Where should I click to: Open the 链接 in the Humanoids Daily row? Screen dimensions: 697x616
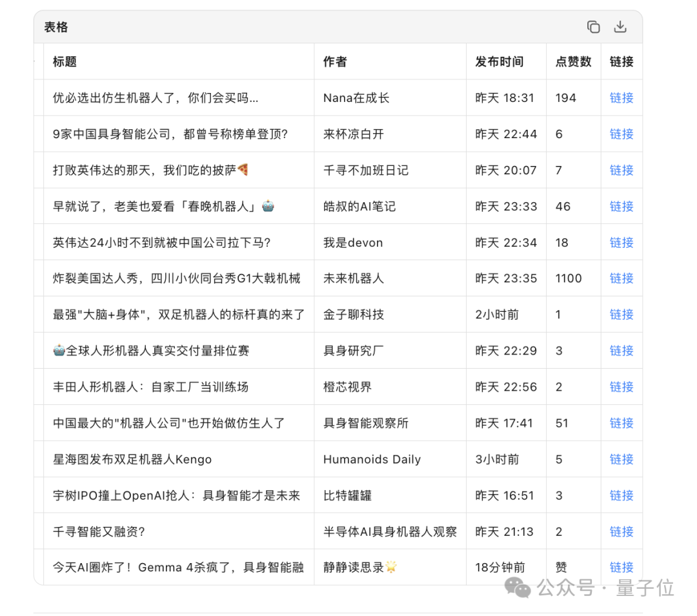pos(621,460)
